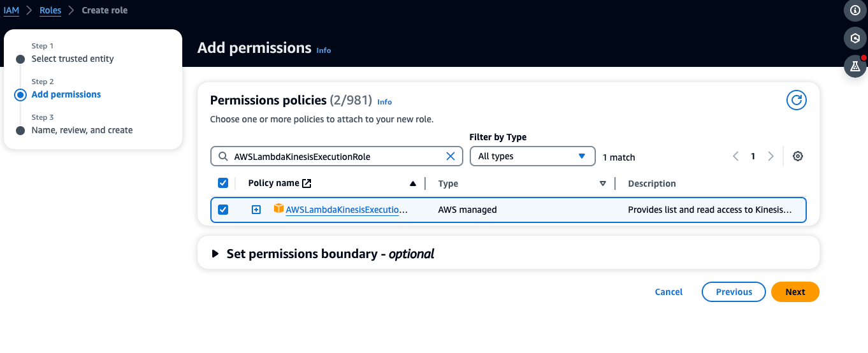The width and height of the screenshot is (868, 353).
Task: Click the info circle icon at top right
Action: point(855,10)
